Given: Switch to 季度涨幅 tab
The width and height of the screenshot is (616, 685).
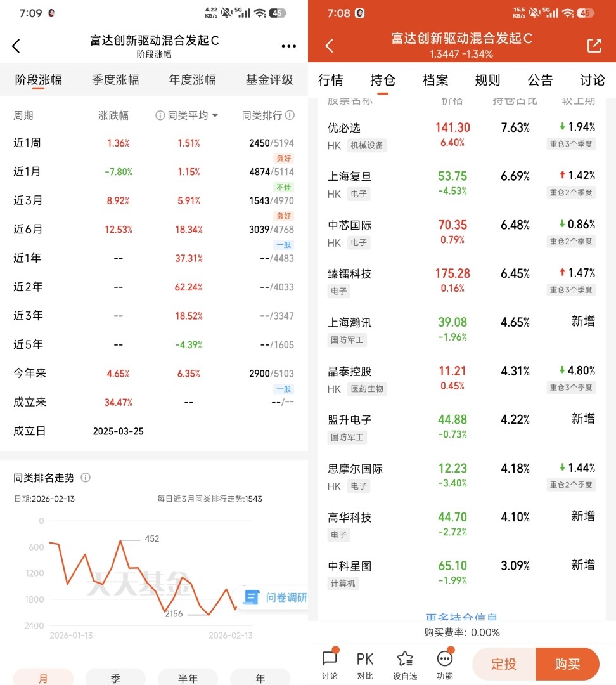Looking at the screenshot, I should [x=115, y=80].
